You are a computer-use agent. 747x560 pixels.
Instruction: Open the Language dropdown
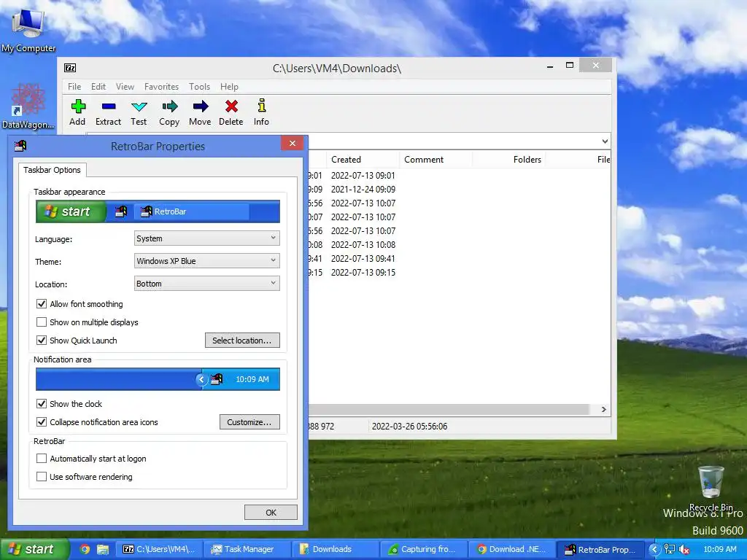pos(206,238)
